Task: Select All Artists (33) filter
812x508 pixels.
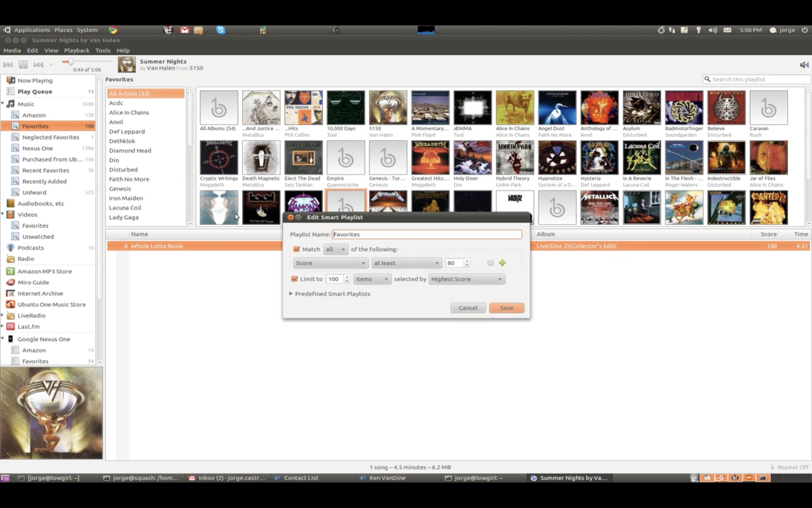Action: click(146, 93)
